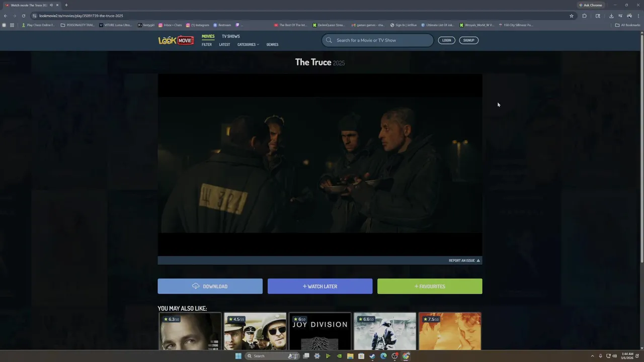Expand the Categories dropdown
Viewport: 644px width, 362px height.
248,45
